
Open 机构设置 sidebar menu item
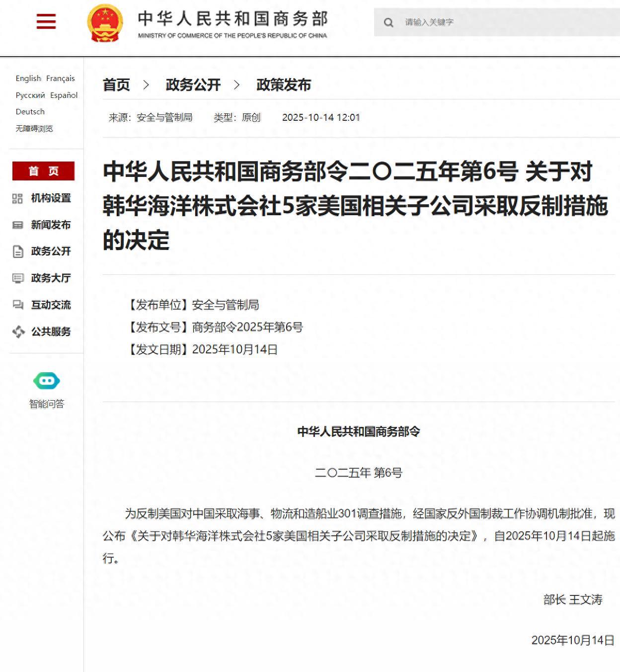tap(51, 198)
